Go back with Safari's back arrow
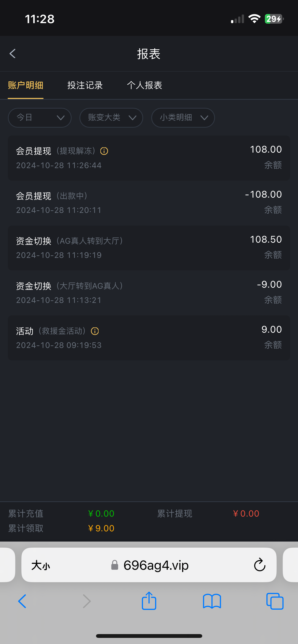Viewport: 298px width, 644px height. [22, 601]
